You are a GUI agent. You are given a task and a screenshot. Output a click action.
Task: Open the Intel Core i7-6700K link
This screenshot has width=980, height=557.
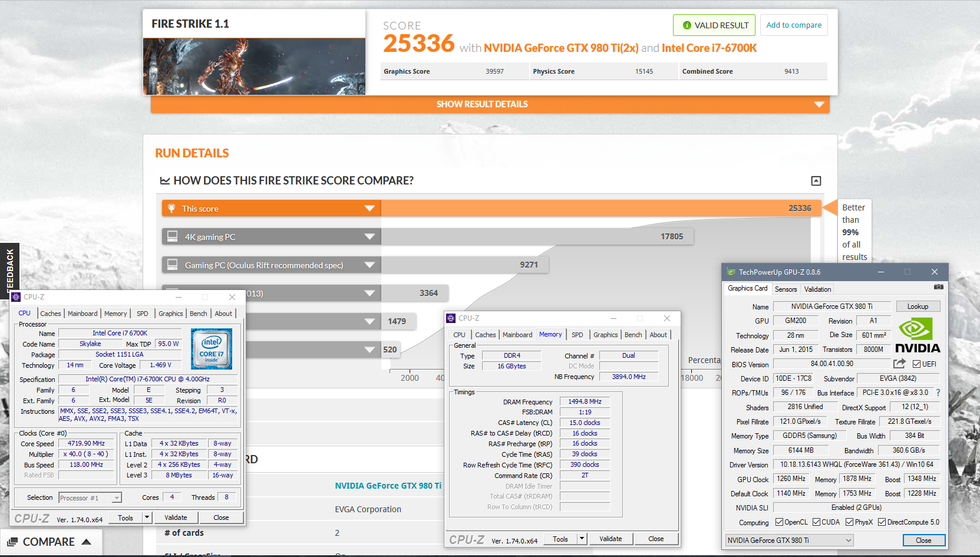coord(709,48)
